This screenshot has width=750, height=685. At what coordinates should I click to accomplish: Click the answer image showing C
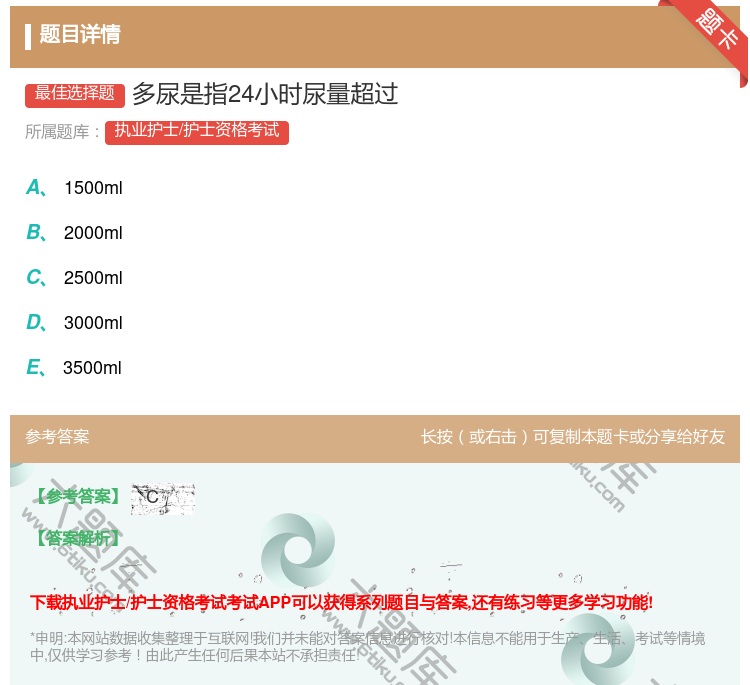[163, 498]
